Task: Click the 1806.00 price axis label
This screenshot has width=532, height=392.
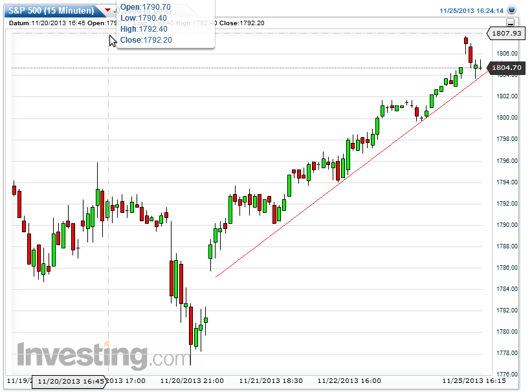Action: [507, 54]
